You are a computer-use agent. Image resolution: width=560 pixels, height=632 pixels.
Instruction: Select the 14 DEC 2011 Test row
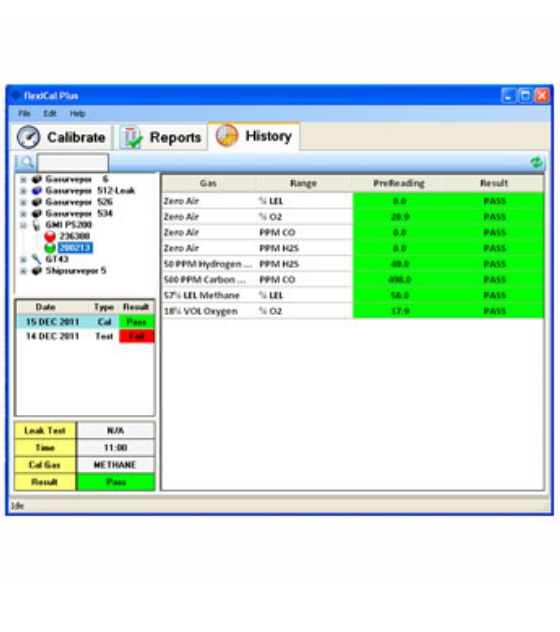click(x=85, y=336)
